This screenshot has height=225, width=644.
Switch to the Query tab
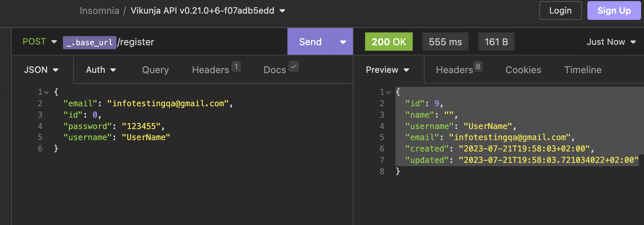point(155,70)
